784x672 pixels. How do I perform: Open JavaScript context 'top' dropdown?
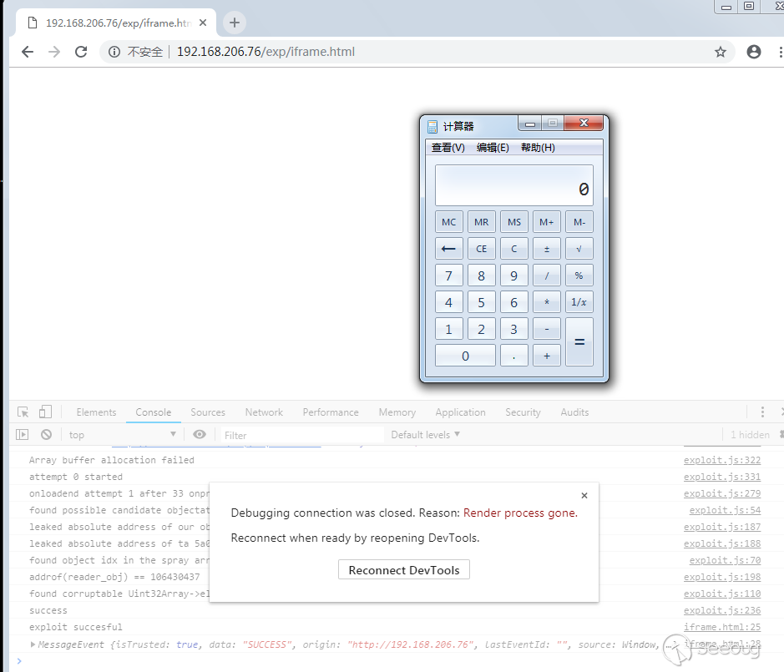[x=122, y=434]
